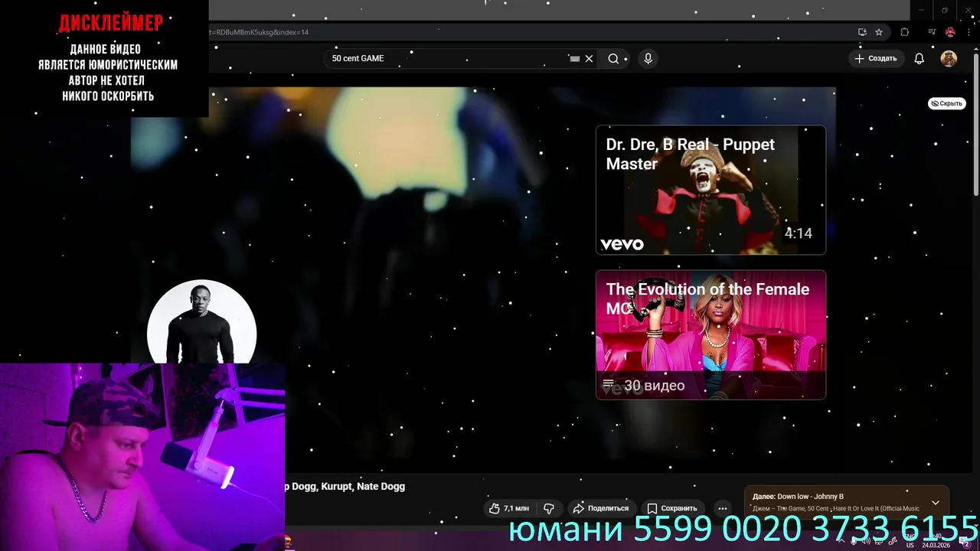The height and width of the screenshot is (551, 980).
Task: Open the browser media controls icon
Action: pos(932,32)
